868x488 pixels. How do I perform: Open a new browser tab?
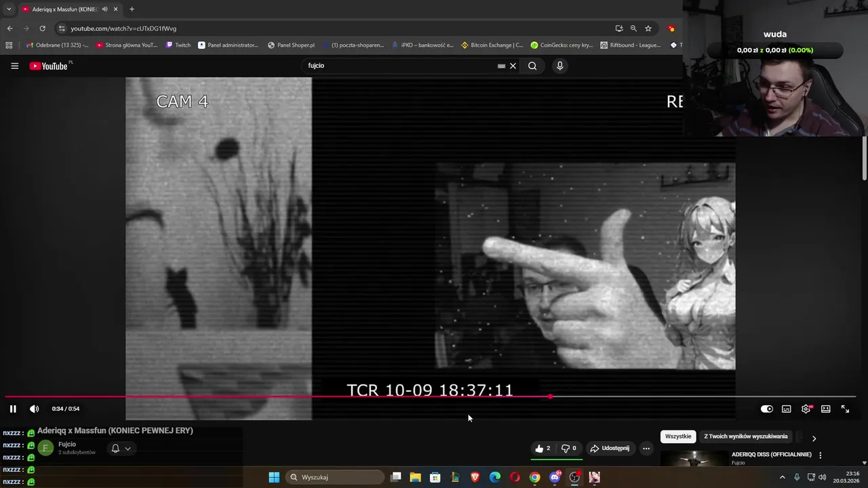(132, 9)
